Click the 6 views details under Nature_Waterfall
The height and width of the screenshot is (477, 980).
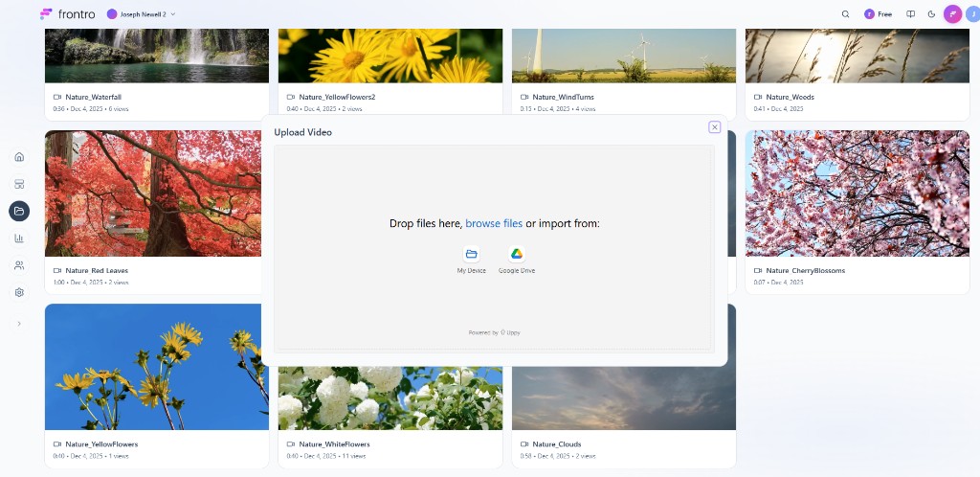coord(91,109)
